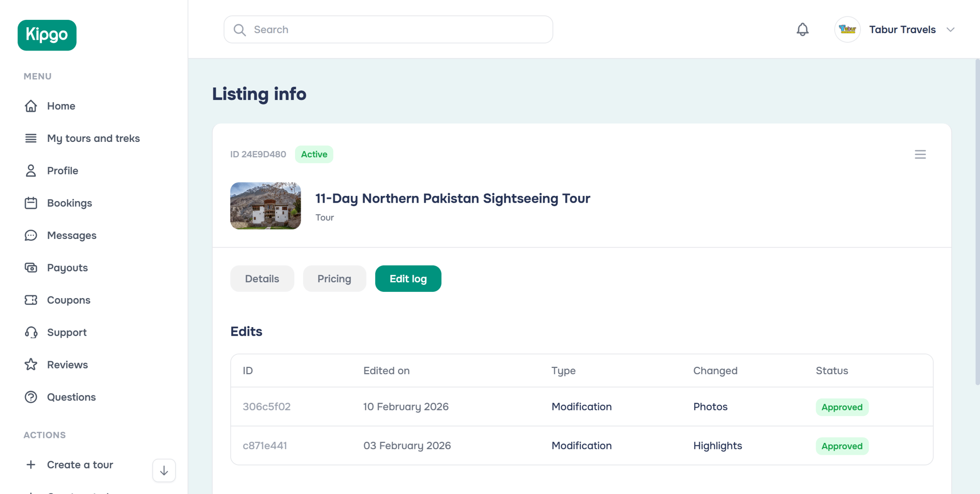Expand the Tabur Travels account dropdown
Viewport: 980px width, 494px height.
(x=950, y=30)
